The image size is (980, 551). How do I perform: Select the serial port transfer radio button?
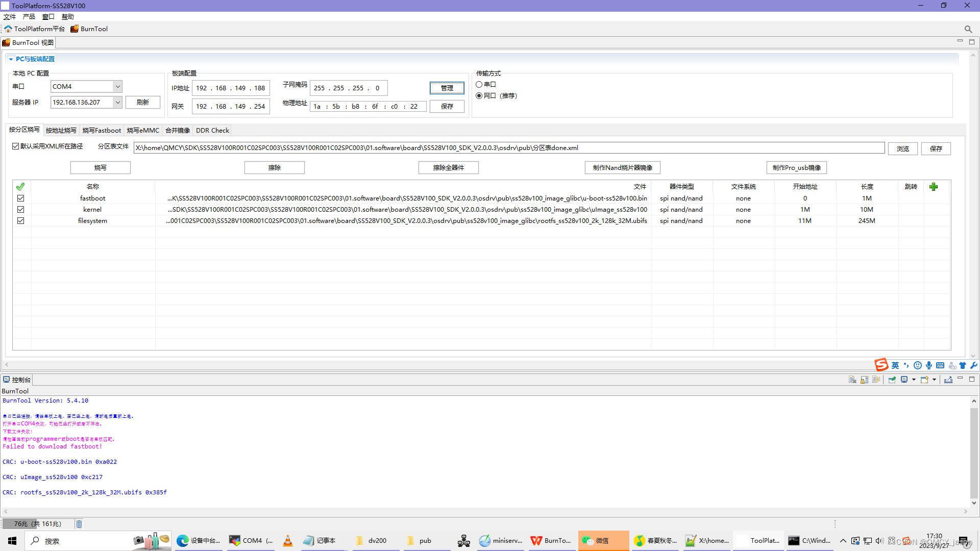click(479, 85)
